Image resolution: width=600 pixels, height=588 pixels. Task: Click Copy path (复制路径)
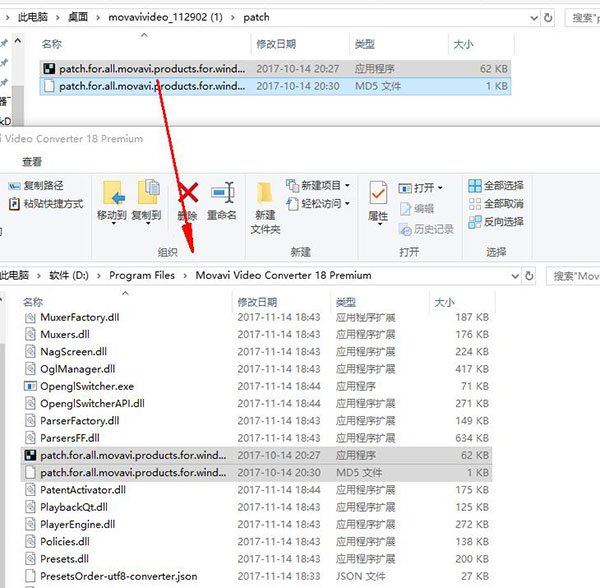click(36, 186)
